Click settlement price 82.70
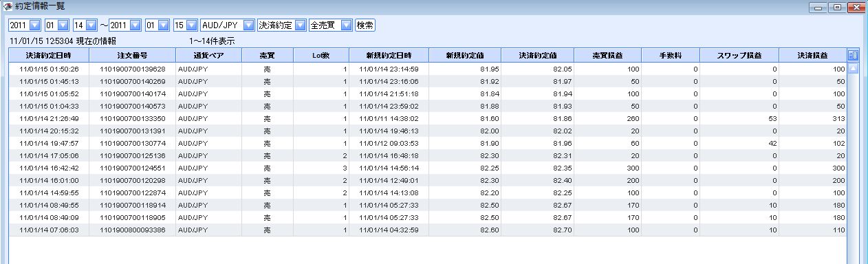Screen dimensions: 868x264 click(x=562, y=230)
